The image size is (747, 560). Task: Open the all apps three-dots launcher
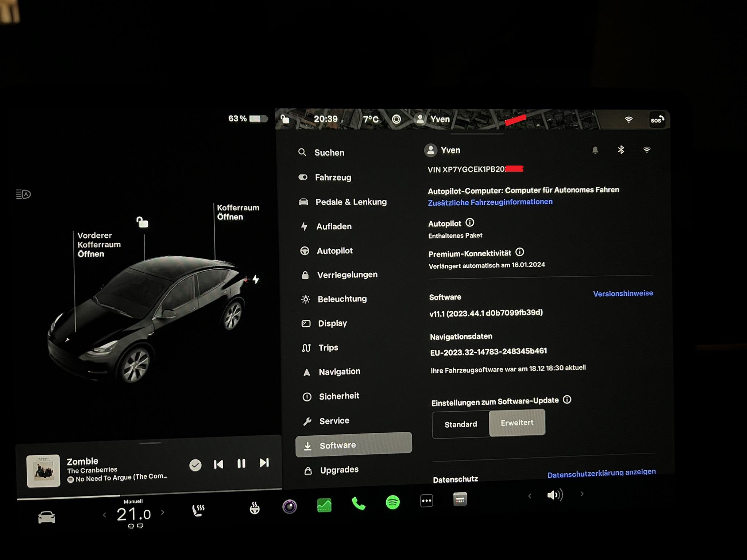426,501
